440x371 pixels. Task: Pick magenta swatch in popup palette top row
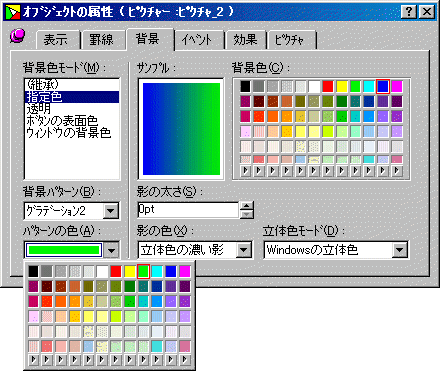[185, 271]
